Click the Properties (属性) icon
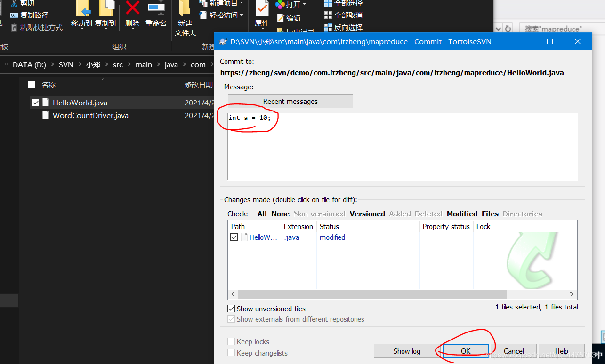The width and height of the screenshot is (605, 364). [262, 8]
